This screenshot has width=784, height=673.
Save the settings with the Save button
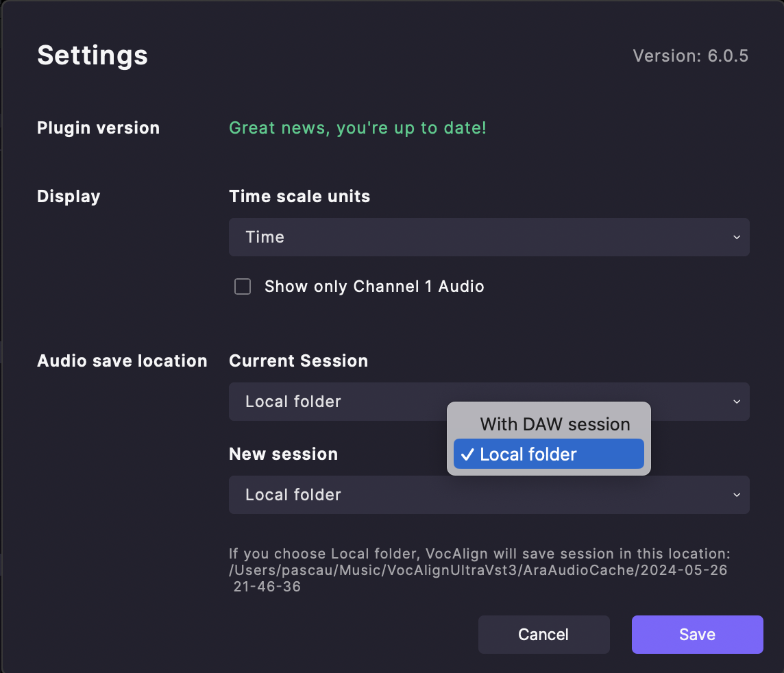pos(697,635)
